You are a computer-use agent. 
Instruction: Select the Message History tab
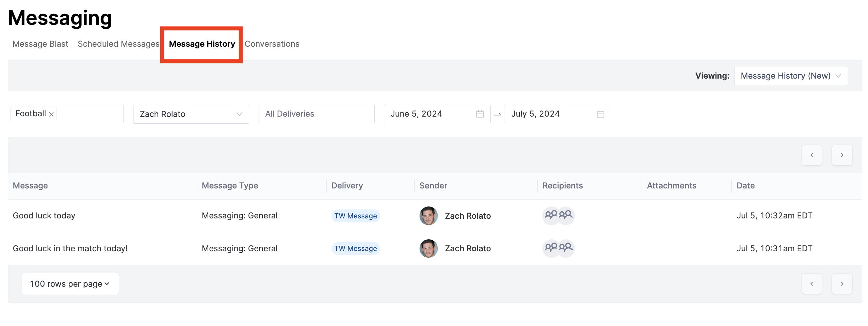tap(202, 44)
